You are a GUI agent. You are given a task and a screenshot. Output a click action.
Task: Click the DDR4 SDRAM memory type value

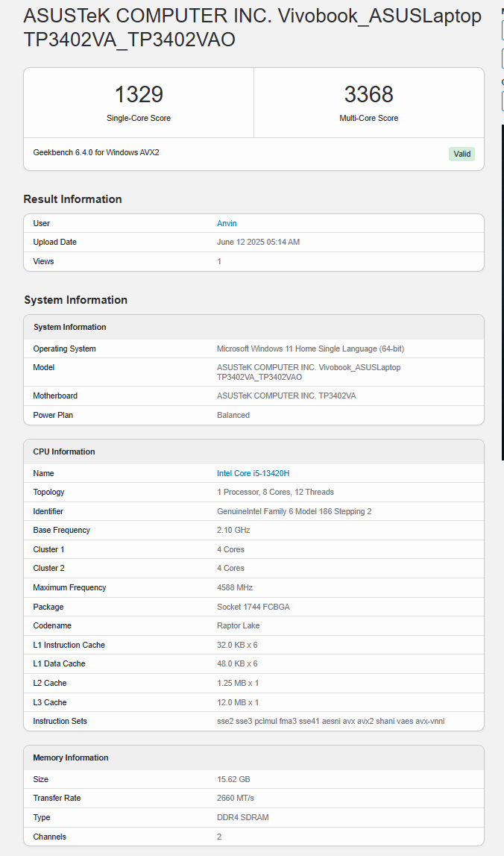243,818
